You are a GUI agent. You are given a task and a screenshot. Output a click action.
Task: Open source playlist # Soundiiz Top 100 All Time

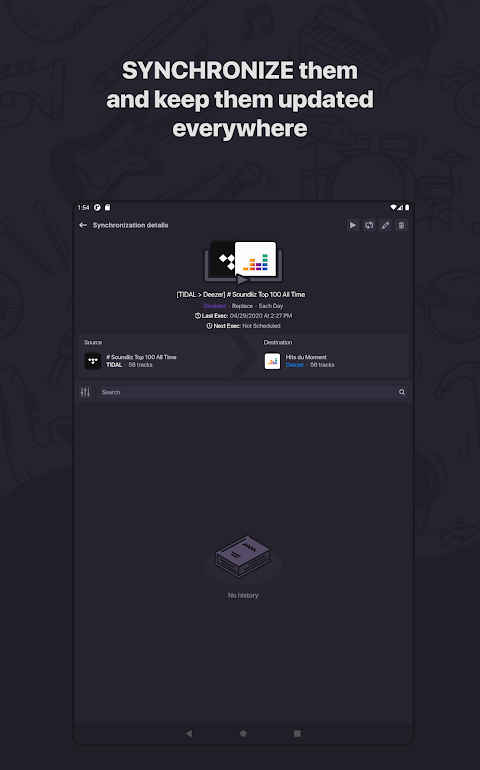click(141, 357)
